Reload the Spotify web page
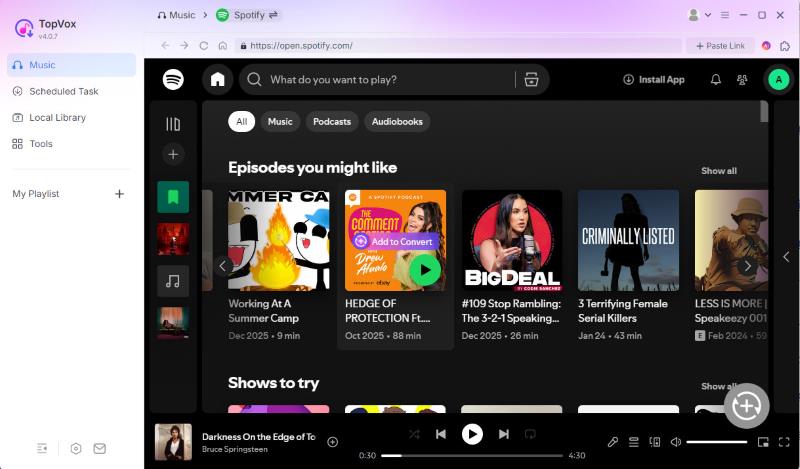 tap(204, 45)
